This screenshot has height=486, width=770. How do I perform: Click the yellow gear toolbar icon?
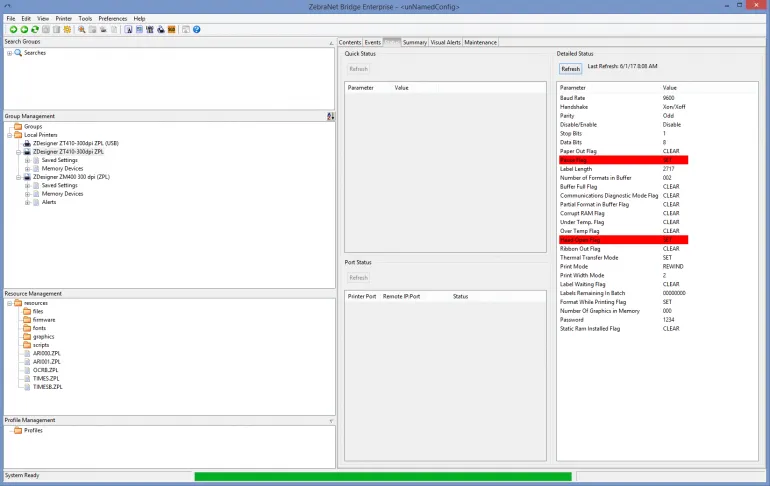[x=67, y=30]
